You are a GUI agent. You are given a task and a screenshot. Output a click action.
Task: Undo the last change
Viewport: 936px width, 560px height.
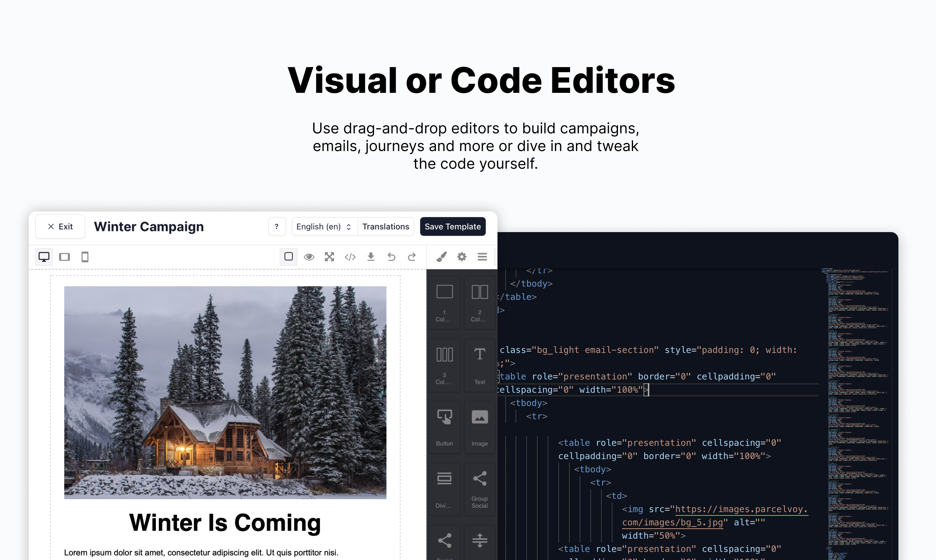391,257
